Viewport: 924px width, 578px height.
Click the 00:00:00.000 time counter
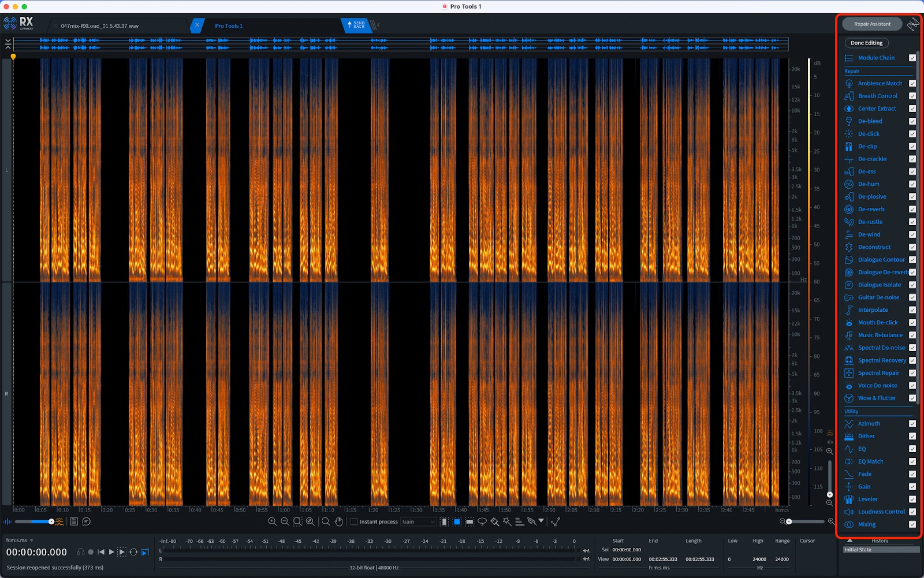point(36,552)
